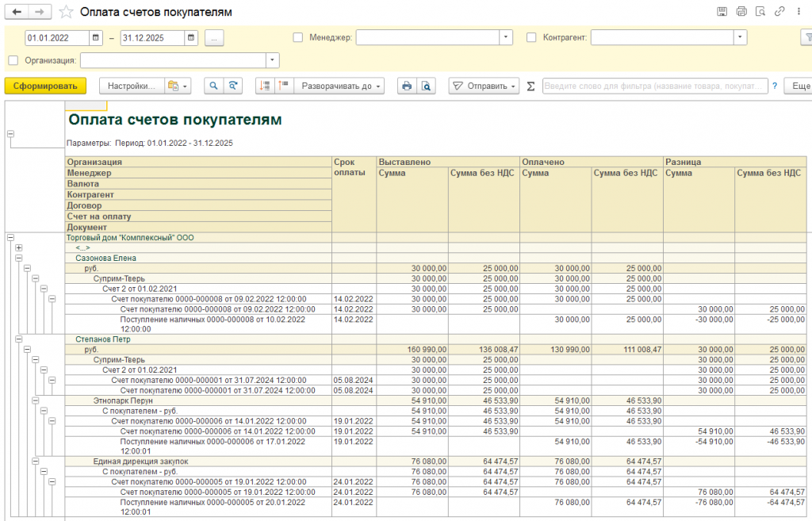Click the magnifier Find icon in toolbar
The image size is (812, 521).
[213, 86]
